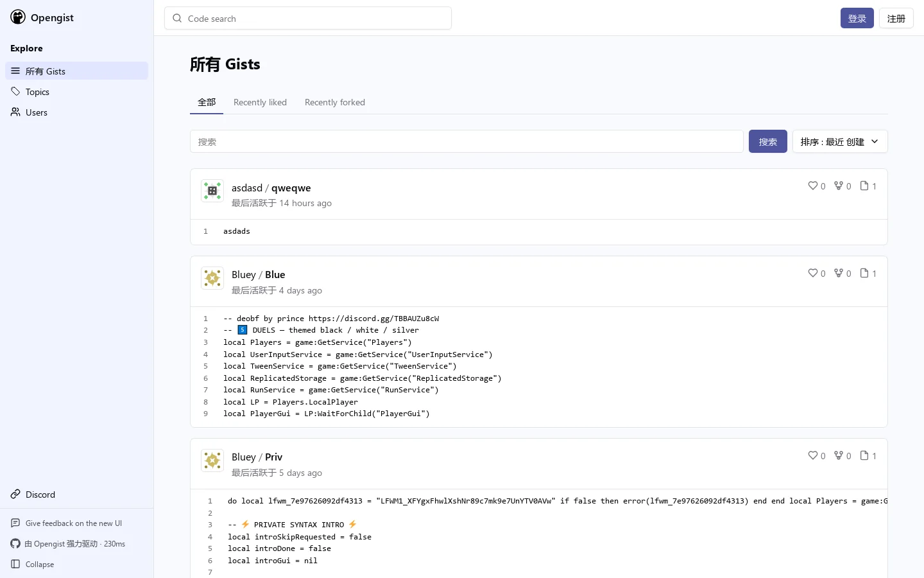This screenshot has height=578, width=924.
Task: Switch to the Recently forked tab
Action: (335, 102)
